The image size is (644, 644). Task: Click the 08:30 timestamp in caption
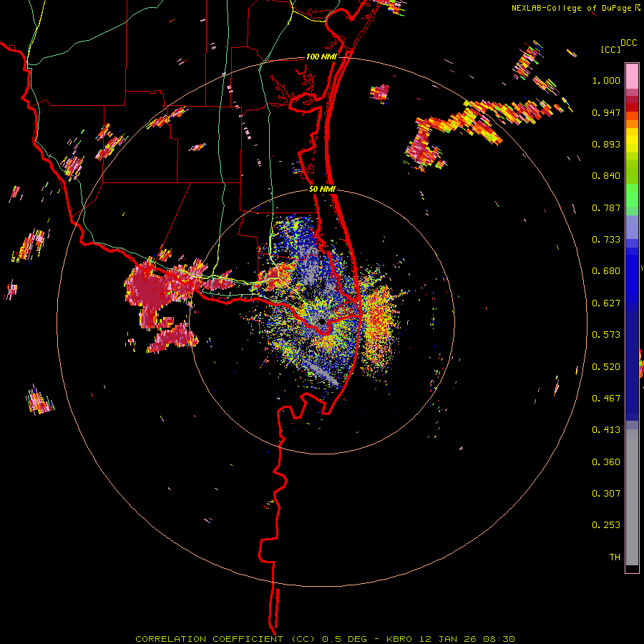(498, 639)
